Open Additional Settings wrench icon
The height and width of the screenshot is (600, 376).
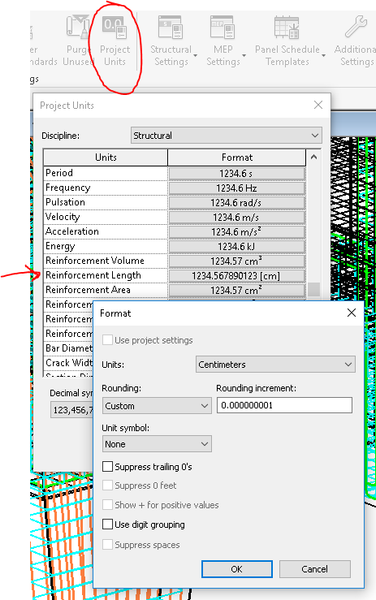pyautogui.click(x=356, y=27)
